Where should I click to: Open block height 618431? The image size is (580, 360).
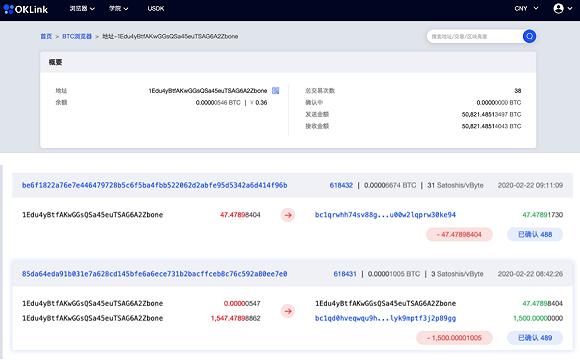point(345,274)
